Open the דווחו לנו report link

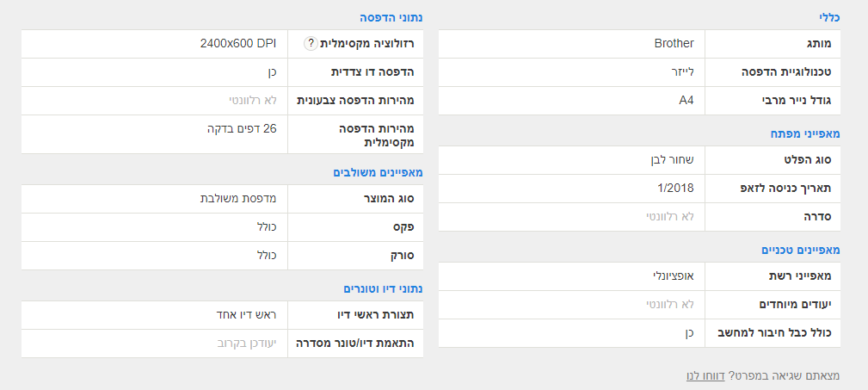(705, 375)
